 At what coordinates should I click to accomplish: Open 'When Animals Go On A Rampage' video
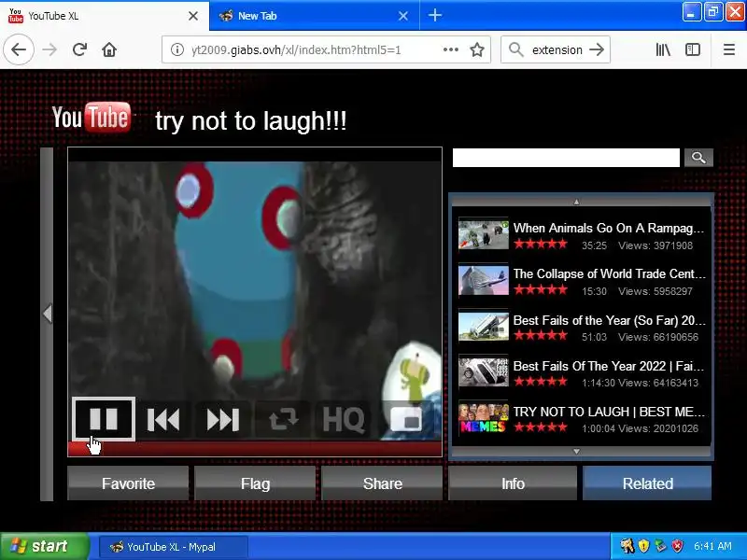click(x=581, y=235)
